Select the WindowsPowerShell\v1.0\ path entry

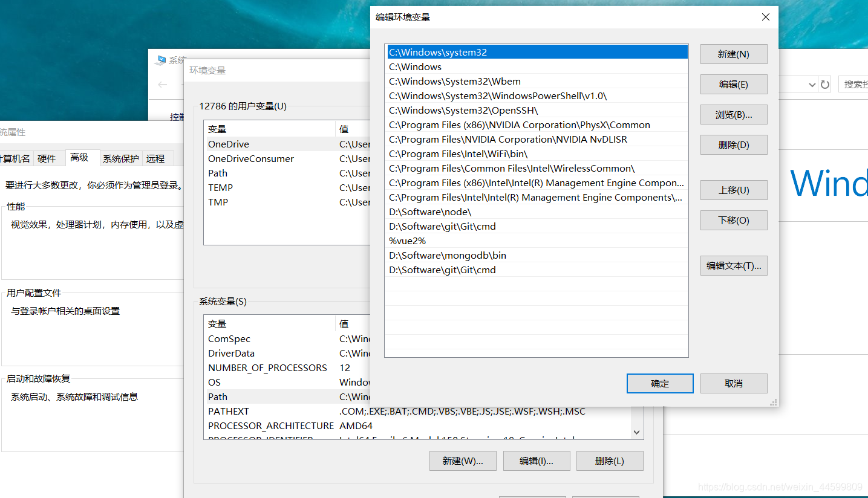[537, 95]
